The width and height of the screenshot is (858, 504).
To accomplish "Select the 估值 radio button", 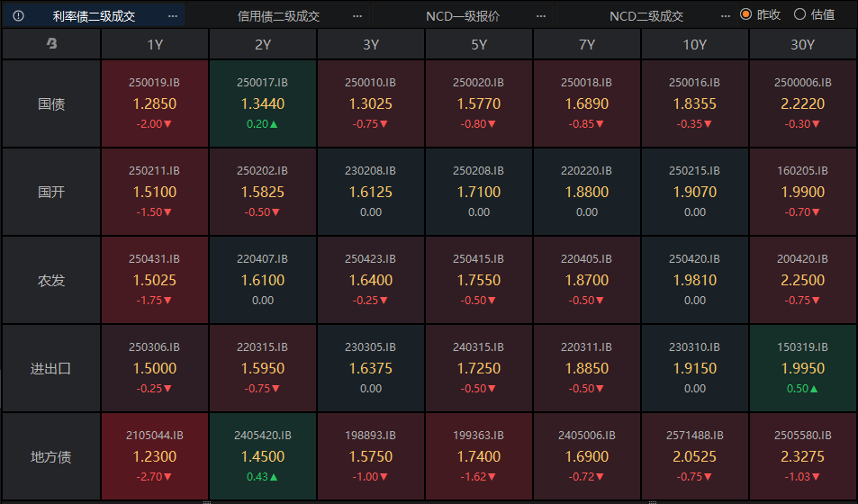I will (x=799, y=14).
